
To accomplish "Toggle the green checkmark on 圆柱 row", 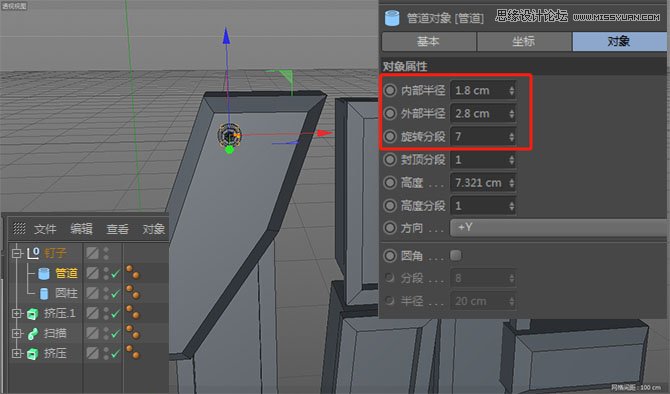I will point(115,294).
